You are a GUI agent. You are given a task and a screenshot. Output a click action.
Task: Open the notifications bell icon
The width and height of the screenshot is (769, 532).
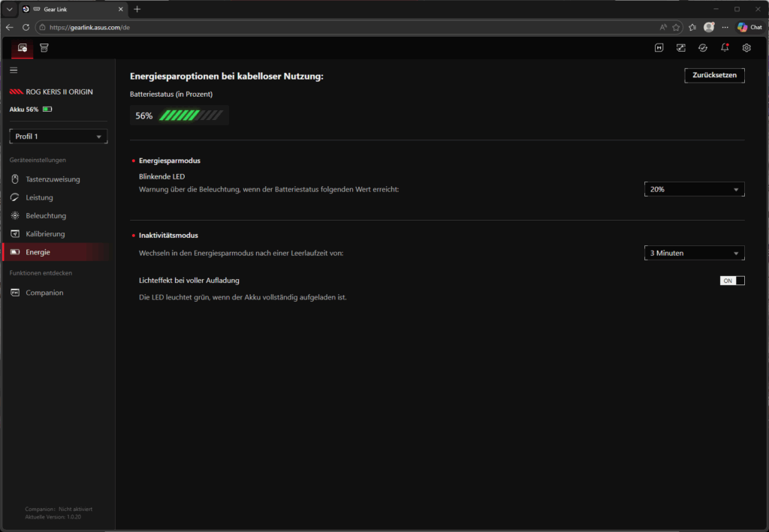point(725,48)
